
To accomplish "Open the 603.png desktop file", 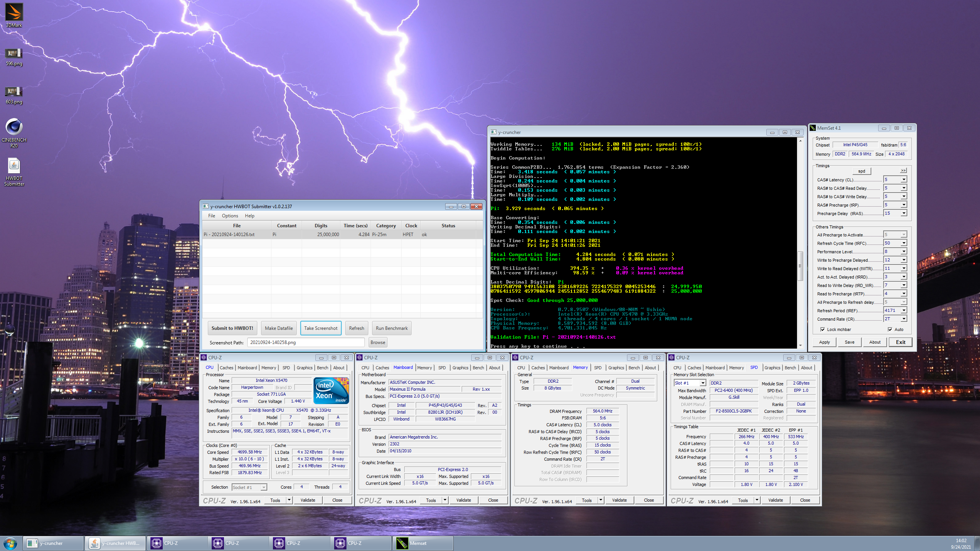I will 14,95.
